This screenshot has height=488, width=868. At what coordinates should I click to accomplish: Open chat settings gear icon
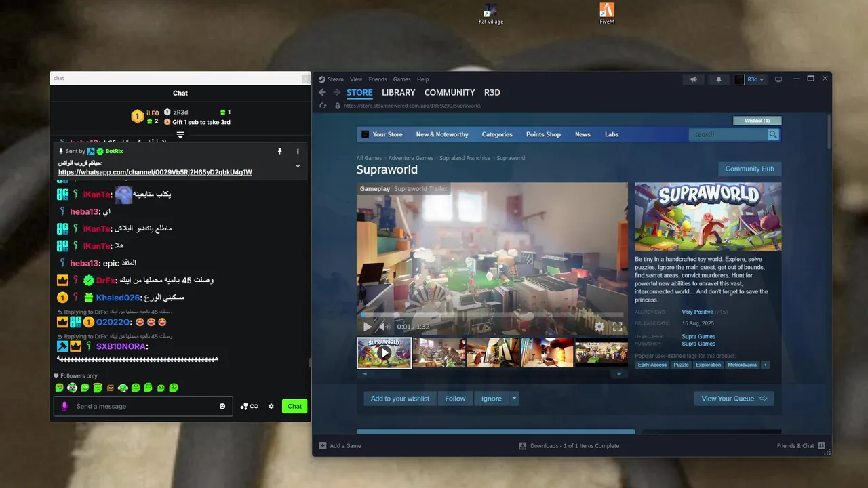click(271, 406)
